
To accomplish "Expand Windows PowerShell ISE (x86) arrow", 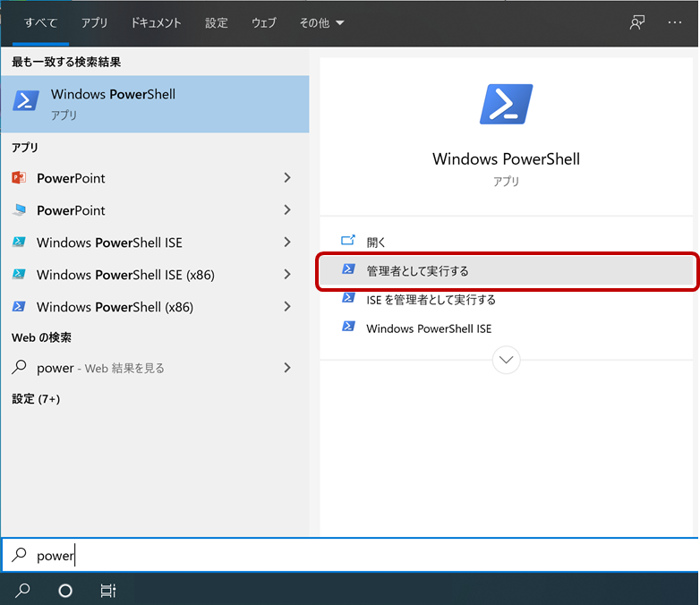I will coord(287,274).
